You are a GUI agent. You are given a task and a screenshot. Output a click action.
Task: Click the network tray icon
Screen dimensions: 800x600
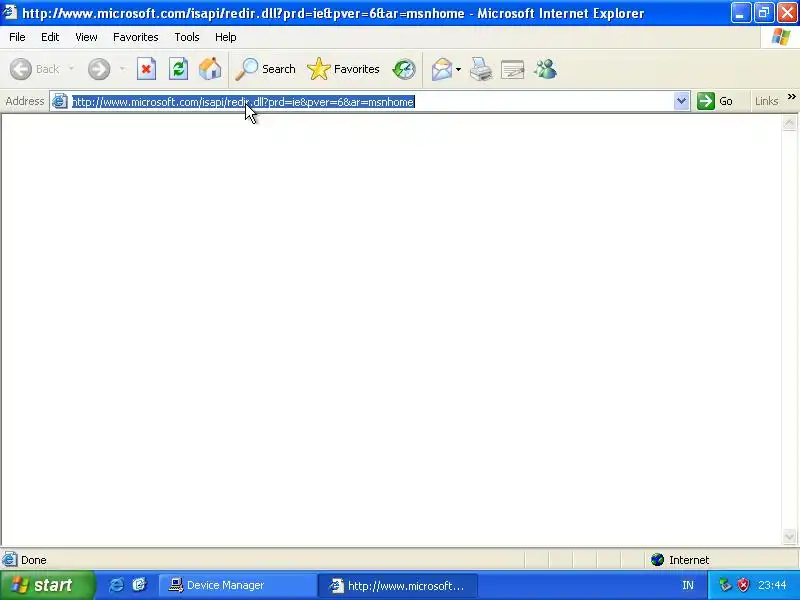pos(725,585)
